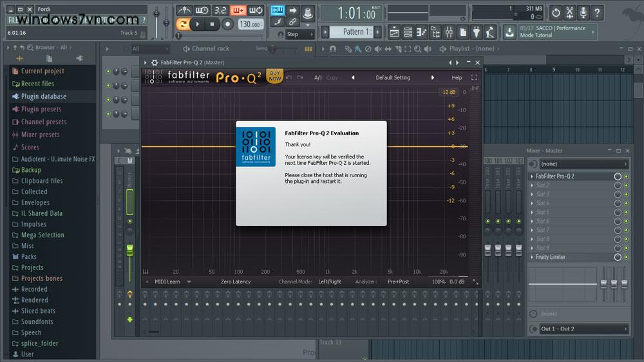The image size is (644, 362).
Task: Toggle the metronome icon
Action: coord(184,10)
